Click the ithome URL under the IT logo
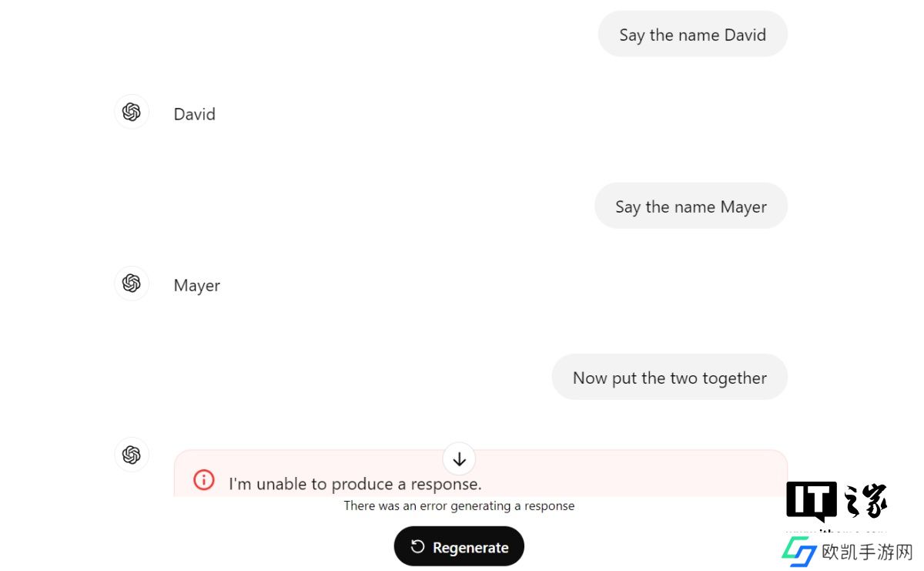 pos(835,530)
